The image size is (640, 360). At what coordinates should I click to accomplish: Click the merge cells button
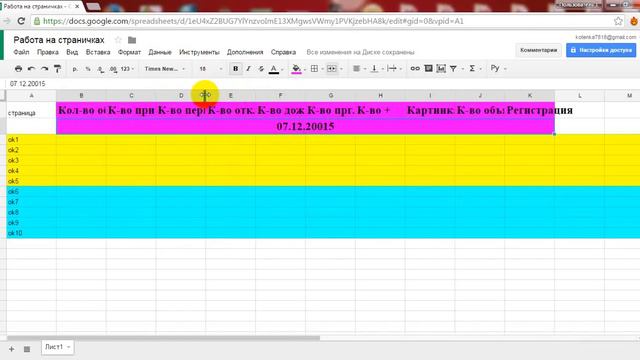pyautogui.click(x=331, y=69)
